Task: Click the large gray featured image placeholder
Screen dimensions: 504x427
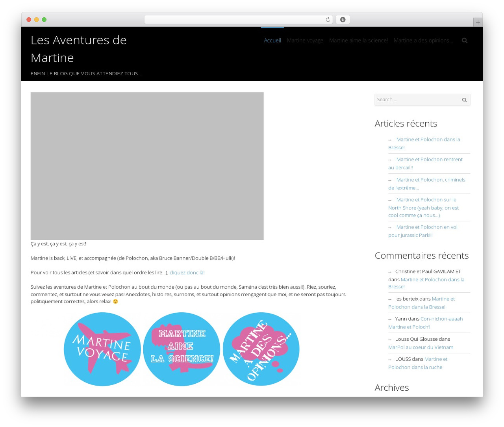Action: point(147,166)
